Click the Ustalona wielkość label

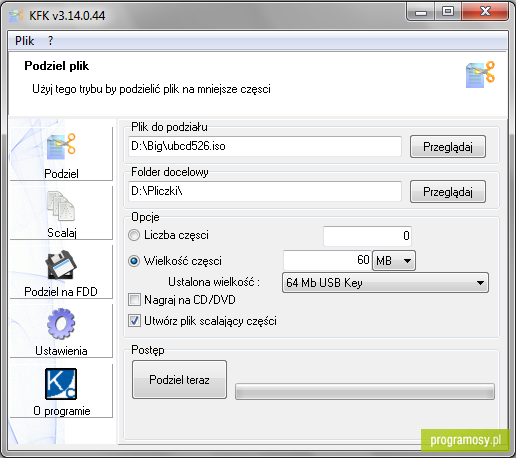[214, 282]
